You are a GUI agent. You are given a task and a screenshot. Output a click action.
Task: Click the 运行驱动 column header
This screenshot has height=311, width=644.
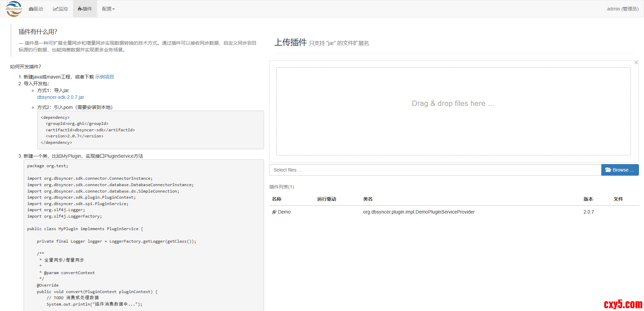(327, 199)
